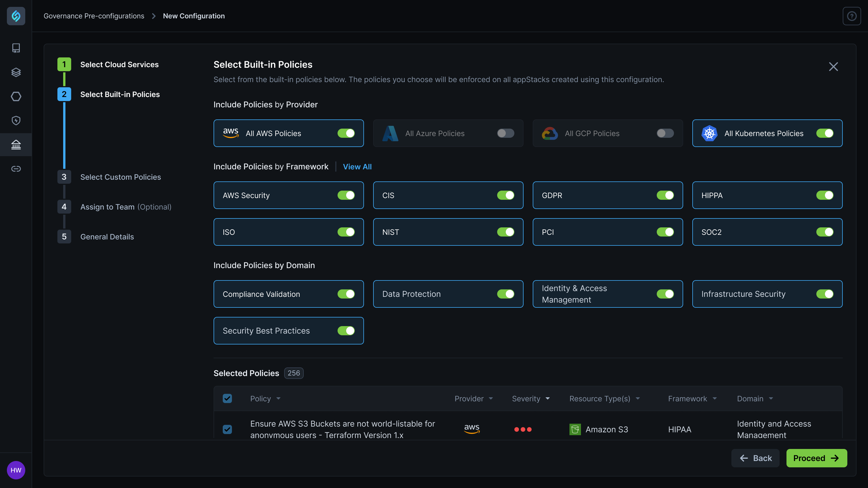Jump to step 5 General Details
868x488 pixels.
click(96, 237)
